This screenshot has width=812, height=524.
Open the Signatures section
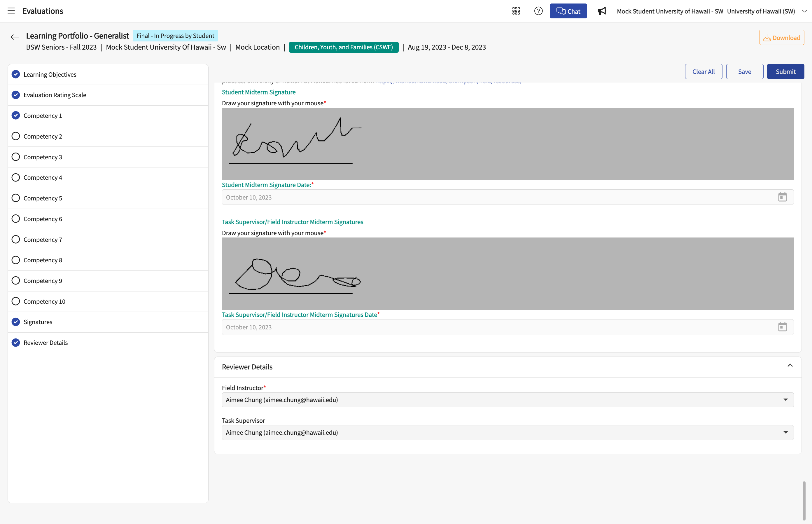coord(108,322)
